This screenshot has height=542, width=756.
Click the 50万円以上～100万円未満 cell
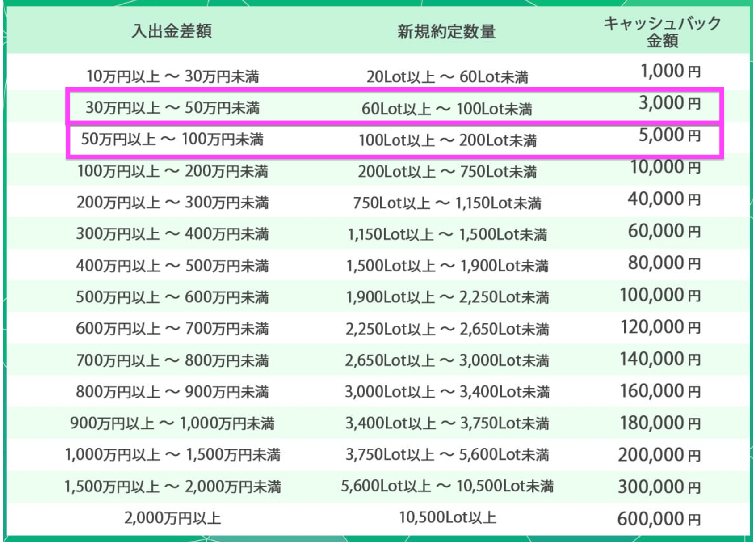pos(172,140)
